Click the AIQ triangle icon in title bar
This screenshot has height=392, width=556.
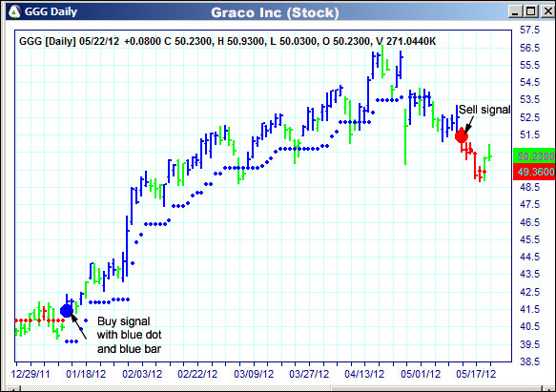14,11
